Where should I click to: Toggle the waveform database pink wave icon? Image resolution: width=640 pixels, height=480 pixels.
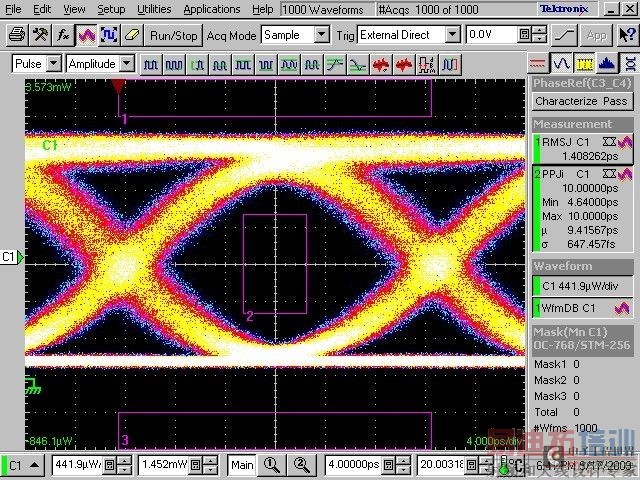coord(86,36)
